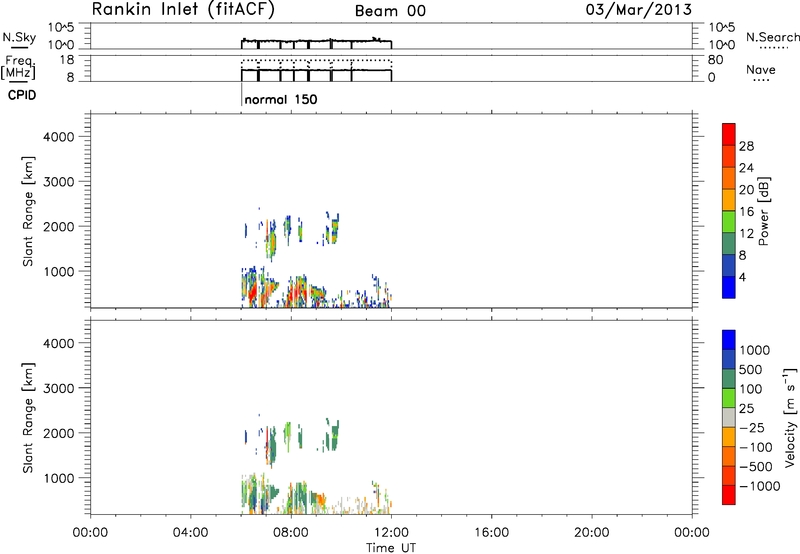Image resolution: width=800 pixels, height=554 pixels.
Task: Pick the yellow-orange 16–20 dB Power colorbar segment
Action: (729, 199)
